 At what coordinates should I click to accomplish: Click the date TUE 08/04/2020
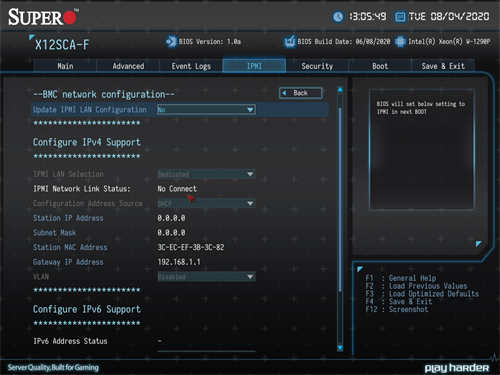coord(449,17)
